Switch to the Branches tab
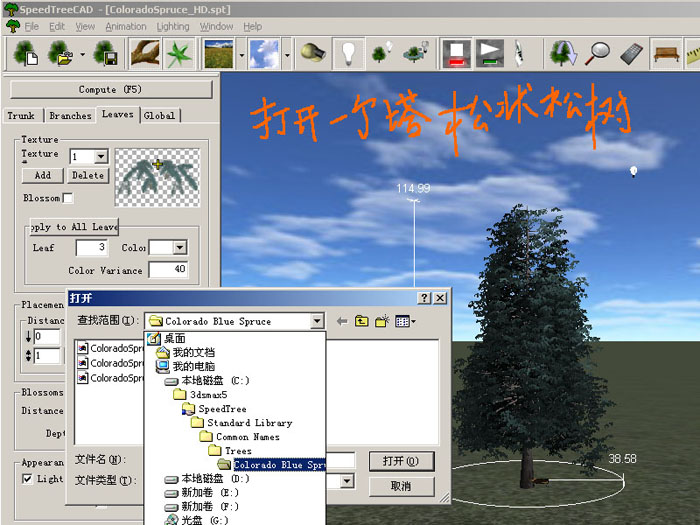 [x=70, y=116]
